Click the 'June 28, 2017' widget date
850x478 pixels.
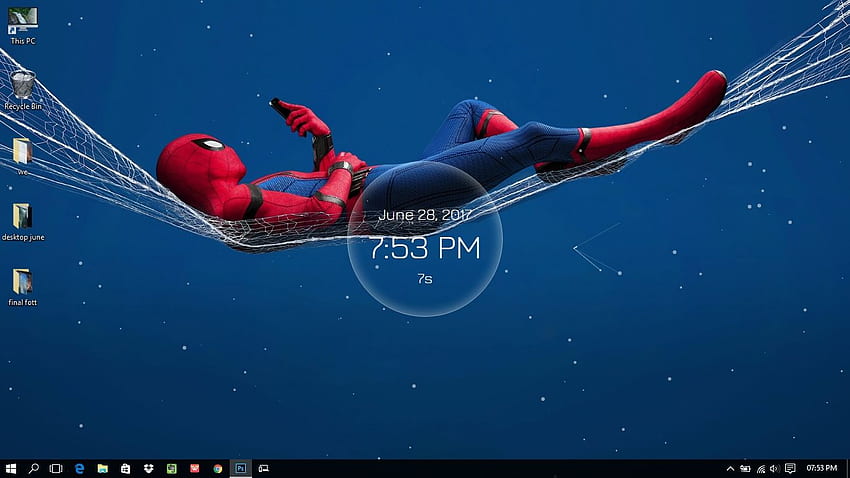[425, 215]
